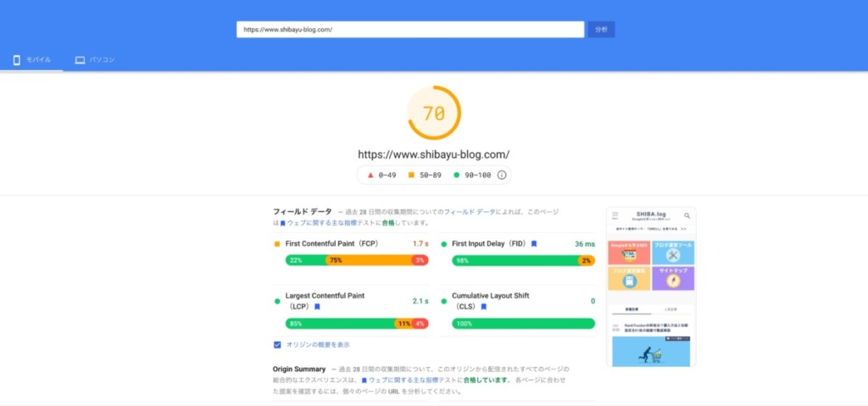Open the フィールド データ link
The image size is (868, 406).
pos(470,212)
